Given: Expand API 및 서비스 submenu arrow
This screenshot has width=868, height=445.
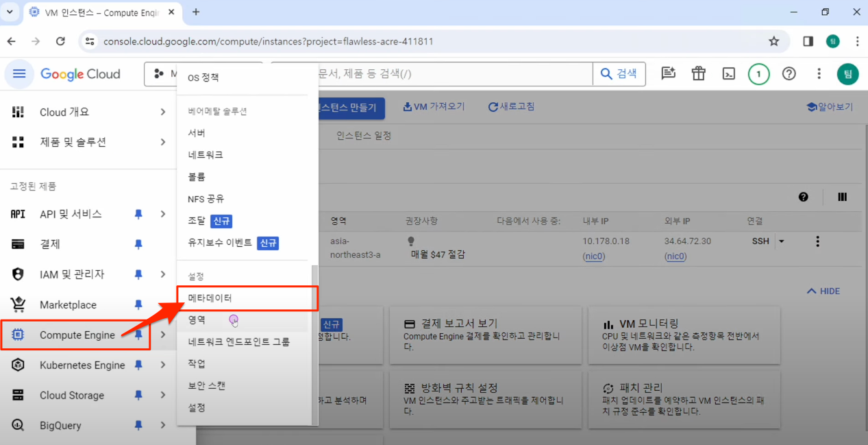Looking at the screenshot, I should click(163, 214).
